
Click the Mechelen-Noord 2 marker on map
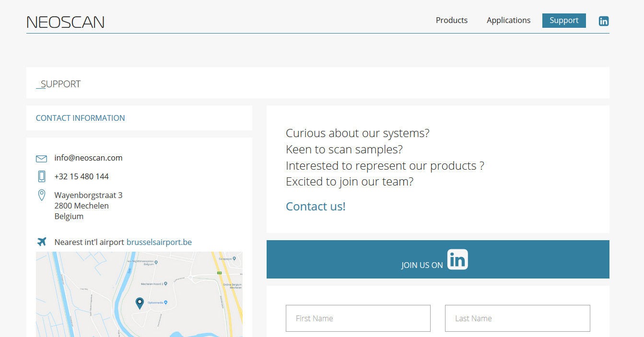[165, 284]
